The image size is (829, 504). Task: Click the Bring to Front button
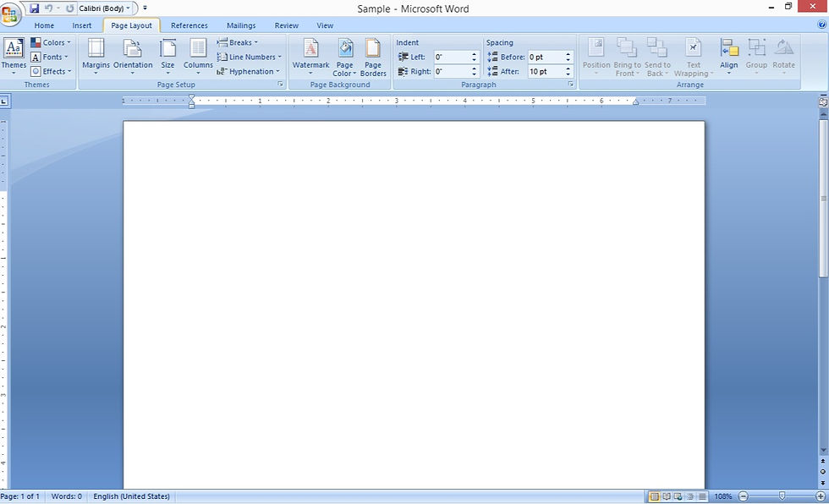pos(627,58)
